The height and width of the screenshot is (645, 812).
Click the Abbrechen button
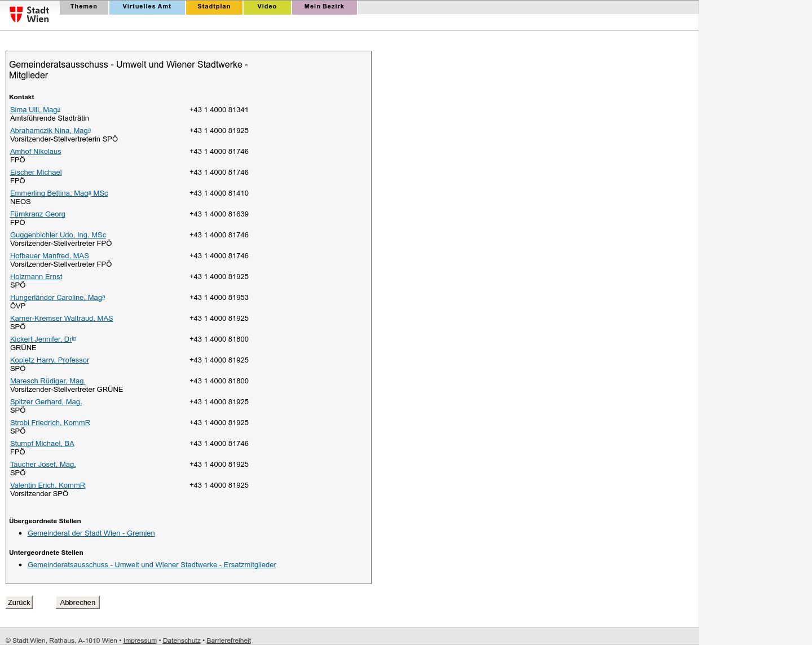[x=78, y=602]
